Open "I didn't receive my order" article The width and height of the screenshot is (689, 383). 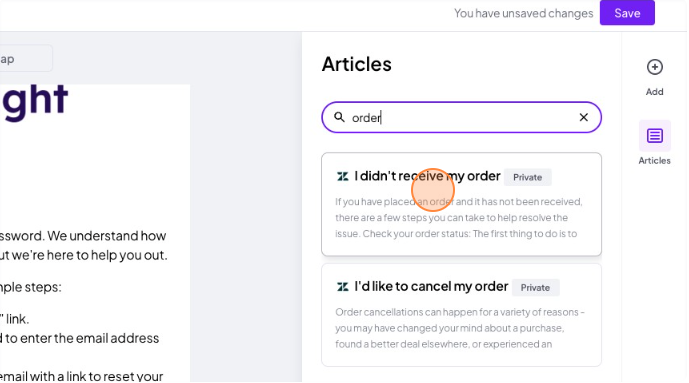click(x=427, y=176)
